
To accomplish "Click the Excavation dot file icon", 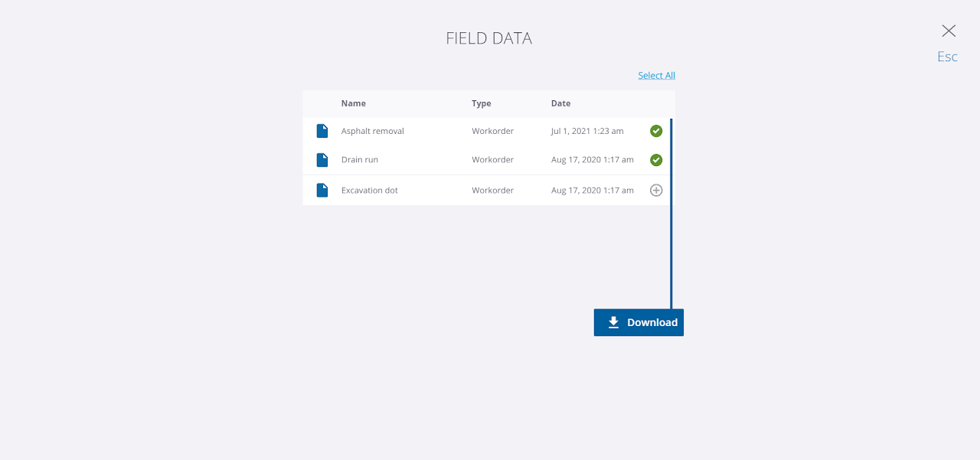I will tap(322, 190).
